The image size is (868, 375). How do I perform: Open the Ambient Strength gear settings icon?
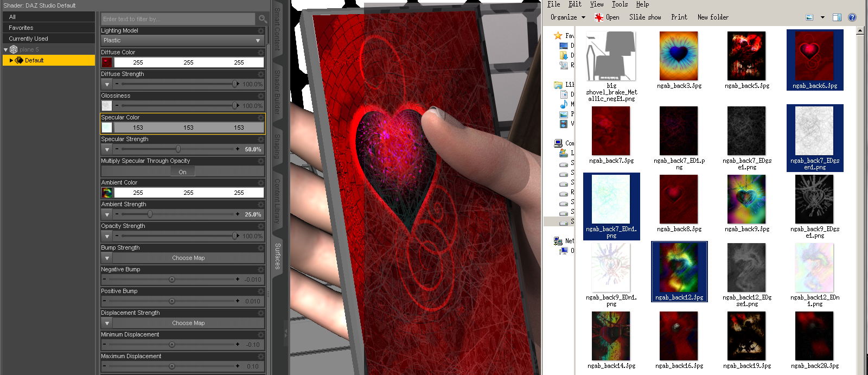pyautogui.click(x=261, y=205)
